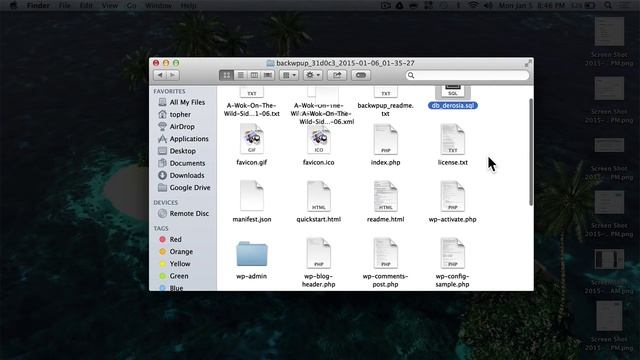Select the license.txt file icon

(453, 139)
